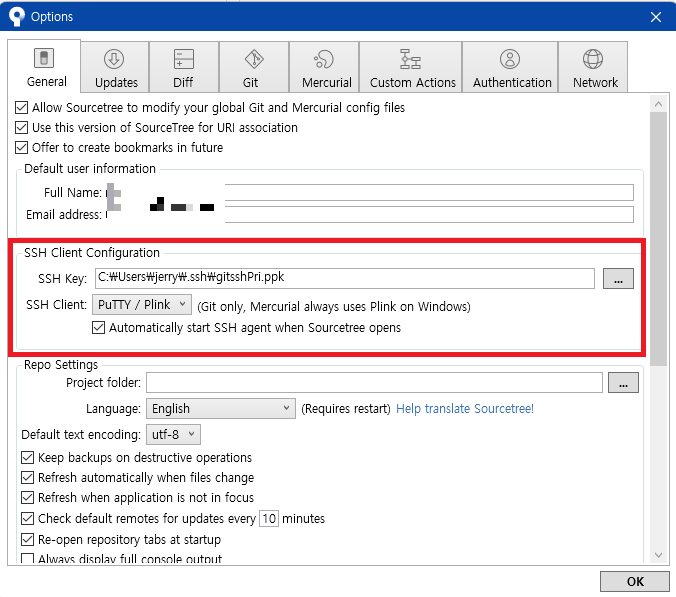676x597 pixels.
Task: Click the vertical scrollbar thumb
Action: (658, 239)
